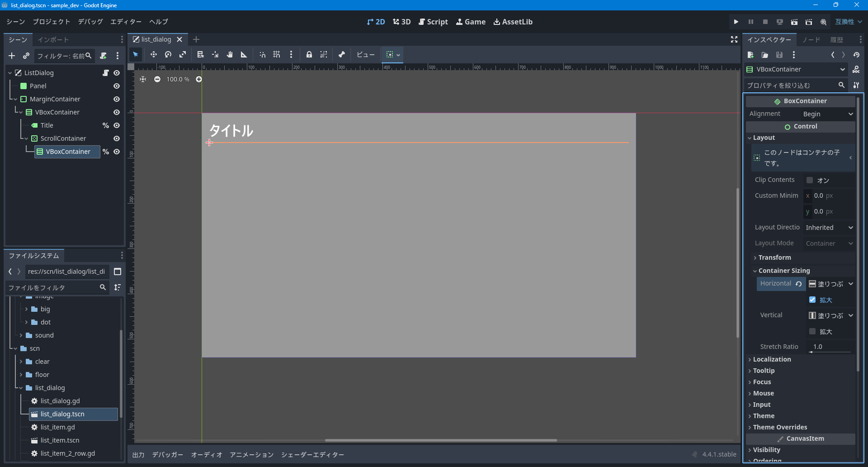Run the current scene
The image size is (868, 467).
tap(794, 22)
